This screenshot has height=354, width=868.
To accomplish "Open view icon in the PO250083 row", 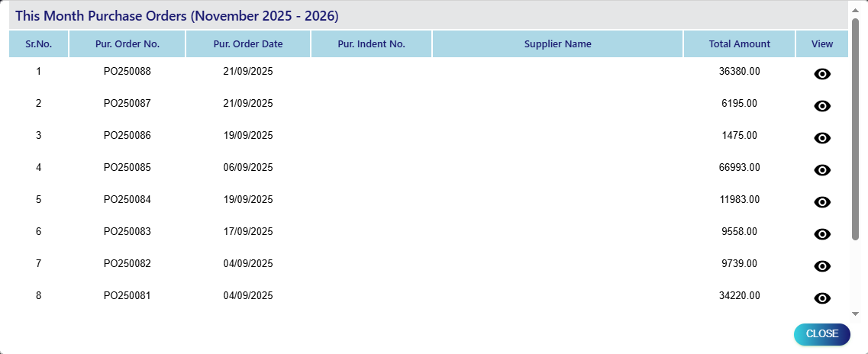I will 822,234.
